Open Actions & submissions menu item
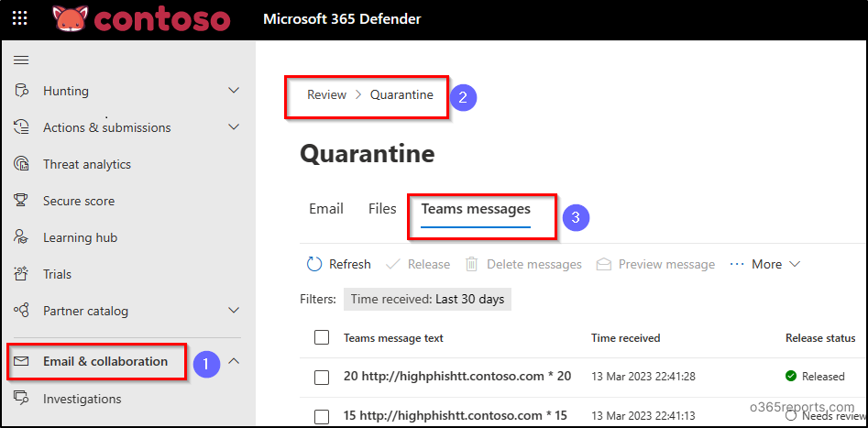 [x=107, y=127]
